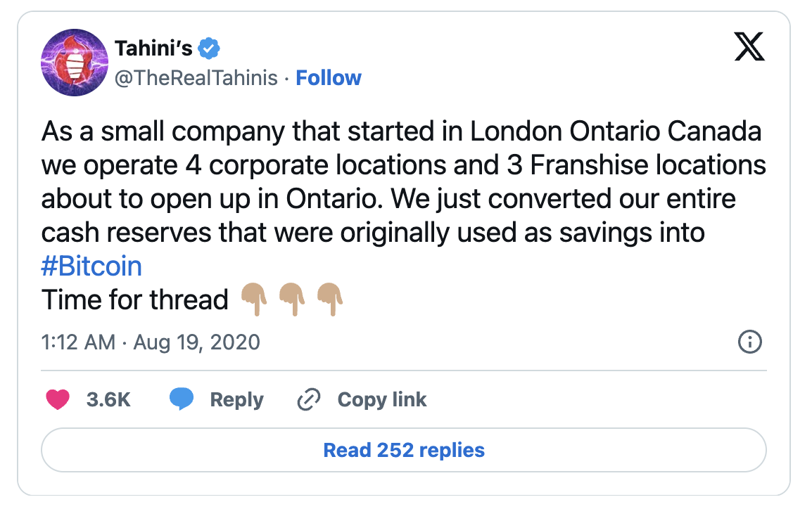The image size is (812, 509).
Task: Click the 3.6K likes count
Action: point(108,399)
